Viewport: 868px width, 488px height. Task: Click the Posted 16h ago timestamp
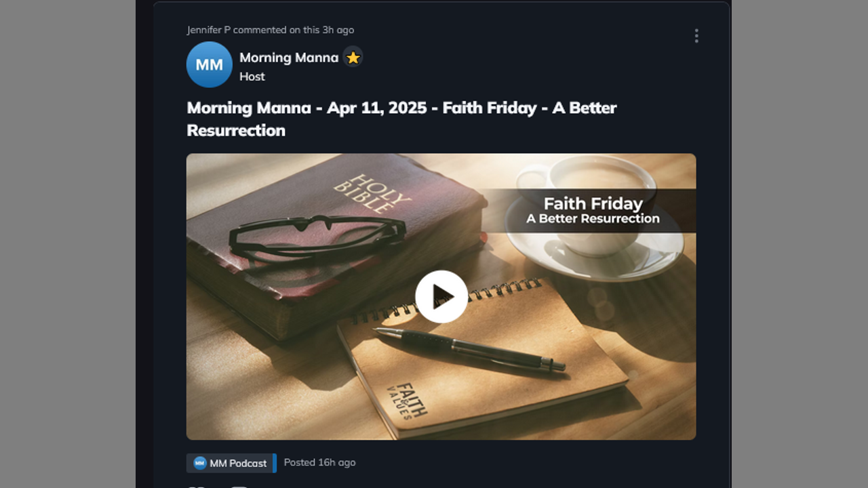(x=319, y=462)
